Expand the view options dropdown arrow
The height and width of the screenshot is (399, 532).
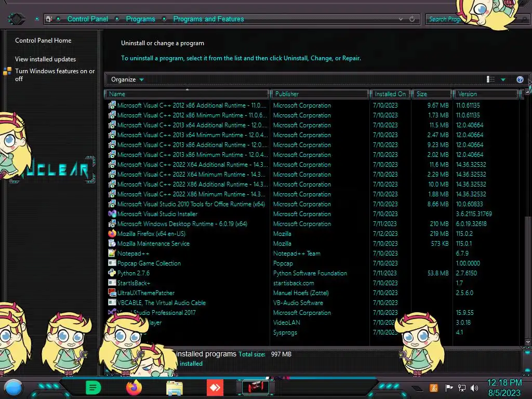click(503, 79)
